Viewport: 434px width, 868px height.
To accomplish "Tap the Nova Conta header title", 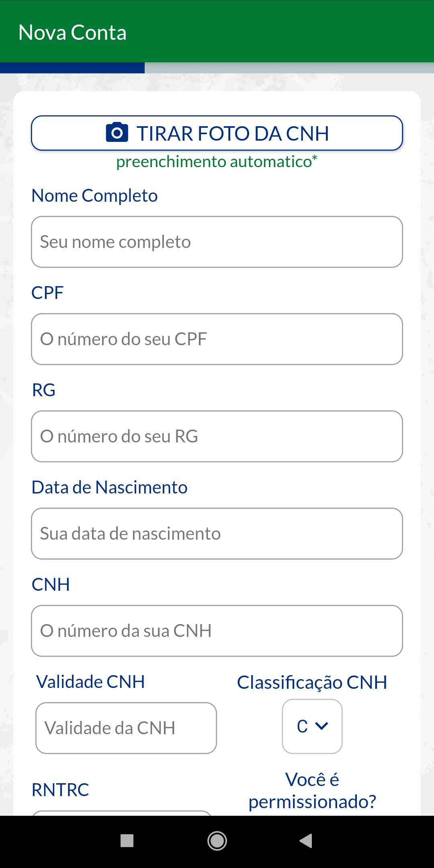I will point(73,33).
